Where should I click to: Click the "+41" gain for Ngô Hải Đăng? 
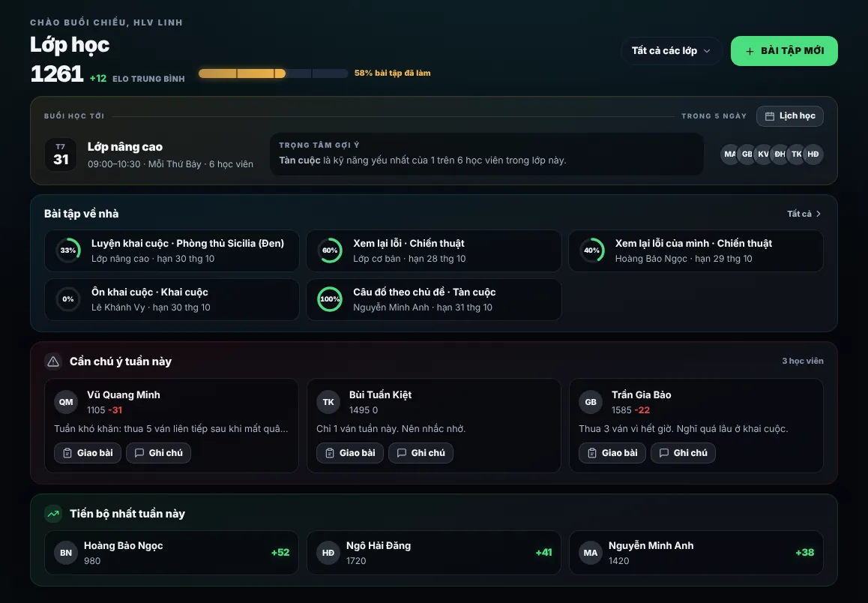[543, 553]
